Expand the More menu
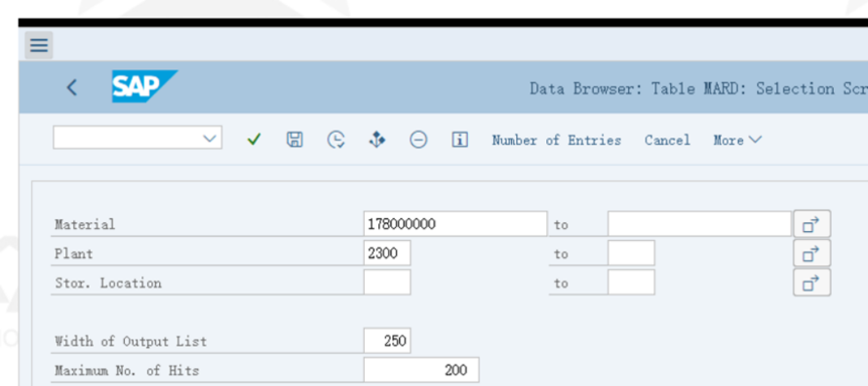Image resolution: width=868 pixels, height=386 pixels. coord(737,140)
